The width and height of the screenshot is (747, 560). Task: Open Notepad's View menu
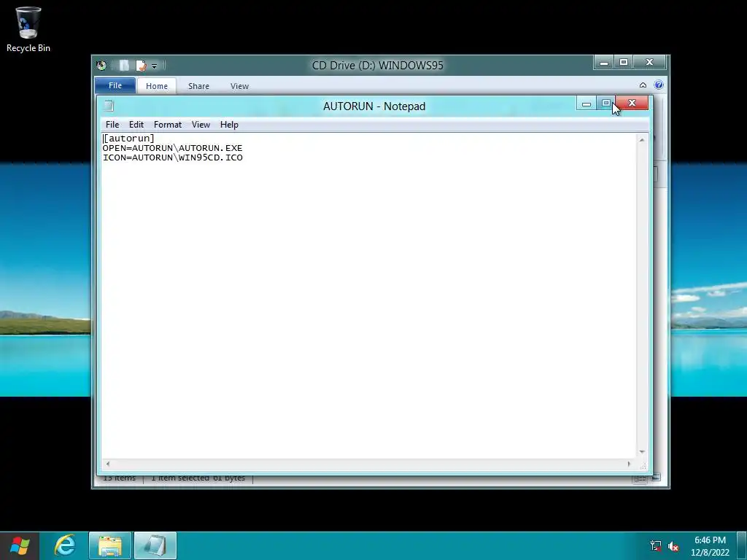[201, 124]
